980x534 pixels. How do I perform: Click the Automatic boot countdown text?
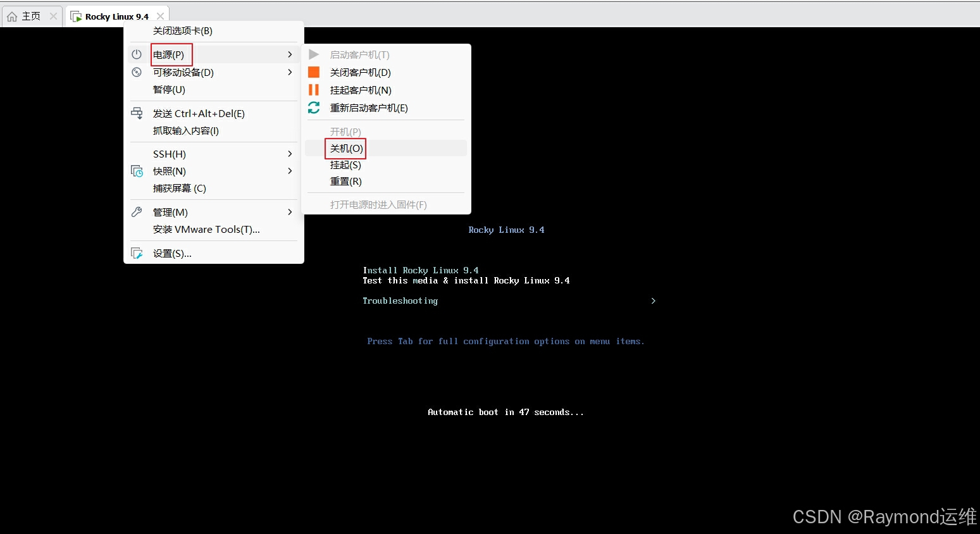pos(506,412)
